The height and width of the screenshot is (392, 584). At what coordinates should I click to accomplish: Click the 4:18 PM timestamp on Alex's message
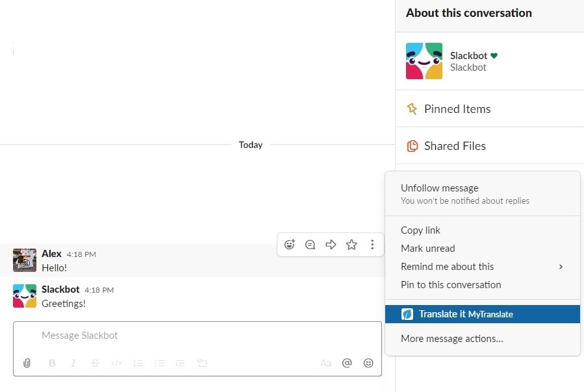(x=81, y=254)
